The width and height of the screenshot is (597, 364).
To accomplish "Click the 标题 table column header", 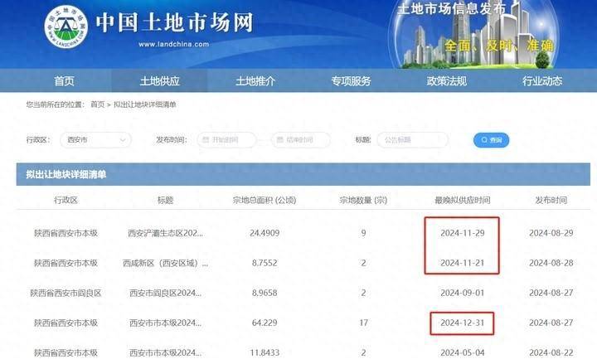I will 165,200.
